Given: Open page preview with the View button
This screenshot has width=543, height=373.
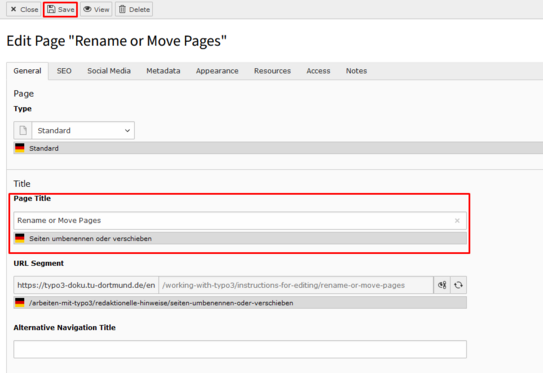Looking at the screenshot, I should point(96,9).
